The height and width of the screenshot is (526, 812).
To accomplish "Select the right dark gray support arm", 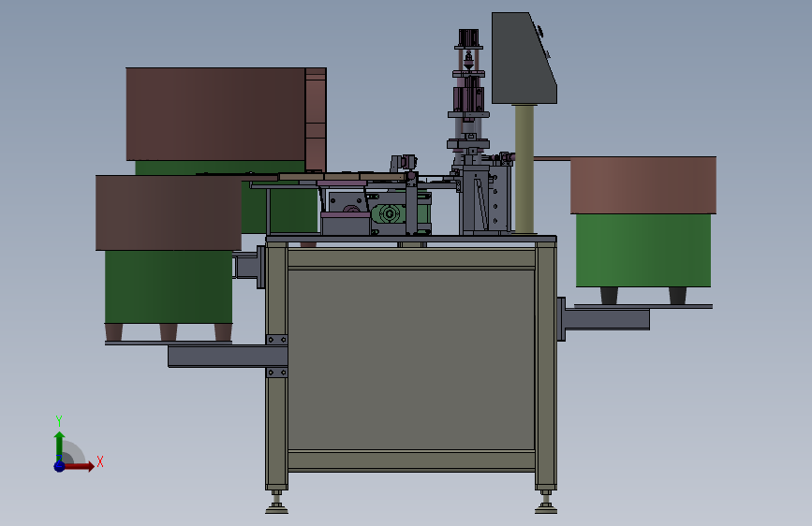I will point(606,319).
